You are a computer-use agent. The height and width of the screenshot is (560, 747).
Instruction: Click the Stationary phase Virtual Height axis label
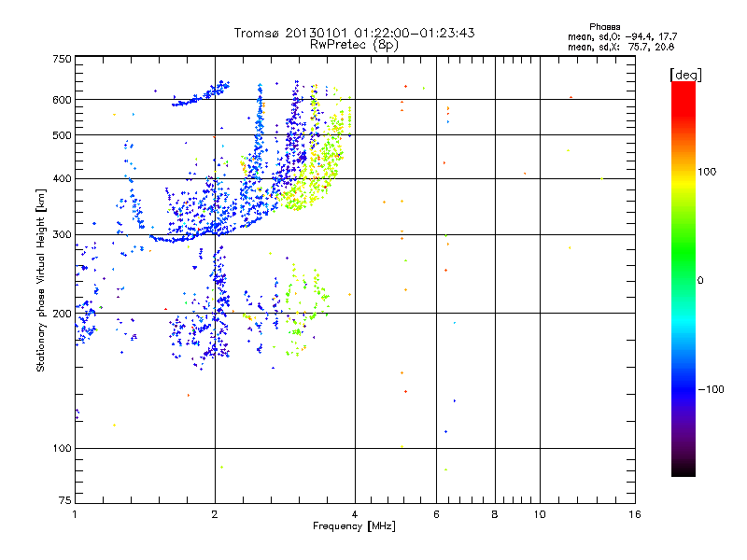(41, 280)
